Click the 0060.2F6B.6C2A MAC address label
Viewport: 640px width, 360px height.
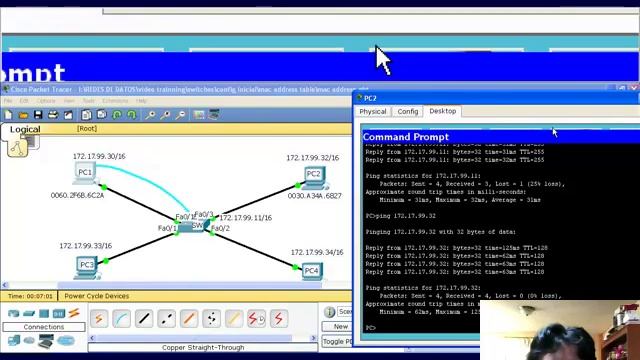click(77, 196)
